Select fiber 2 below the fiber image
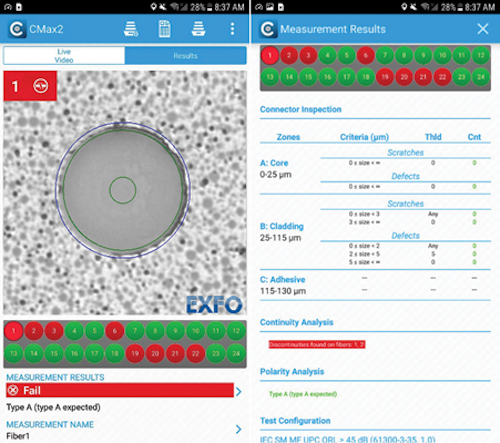The height and width of the screenshot is (443, 500). [34, 331]
